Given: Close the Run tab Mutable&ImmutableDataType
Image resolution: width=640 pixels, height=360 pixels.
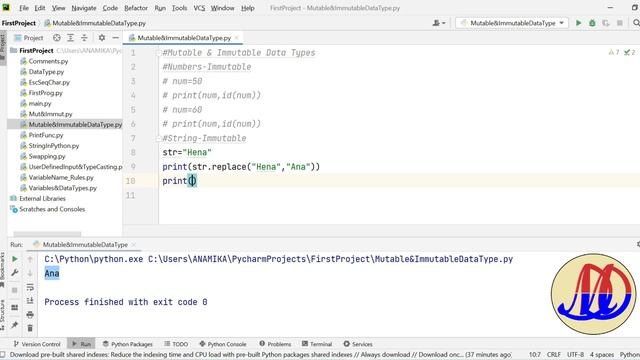Looking at the screenshot, I should [134, 244].
